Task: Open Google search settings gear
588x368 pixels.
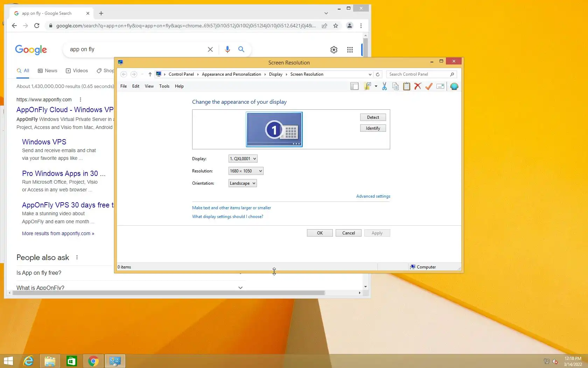Action: [334, 50]
